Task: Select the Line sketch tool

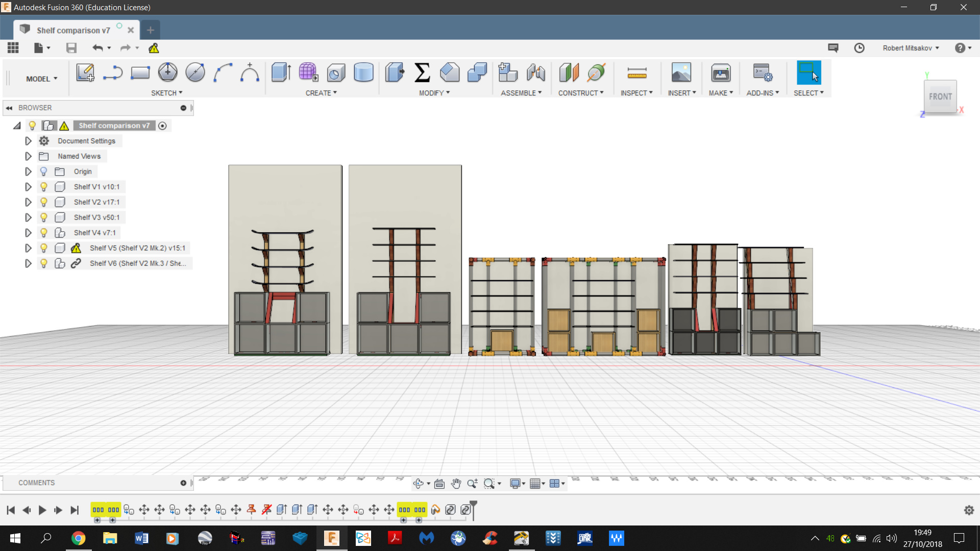Action: [x=112, y=72]
